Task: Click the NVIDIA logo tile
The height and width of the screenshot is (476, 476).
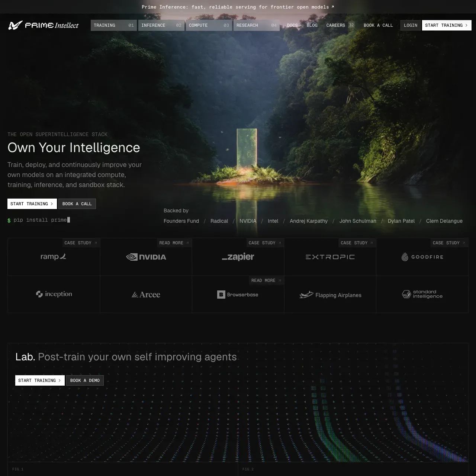Action: point(146,257)
